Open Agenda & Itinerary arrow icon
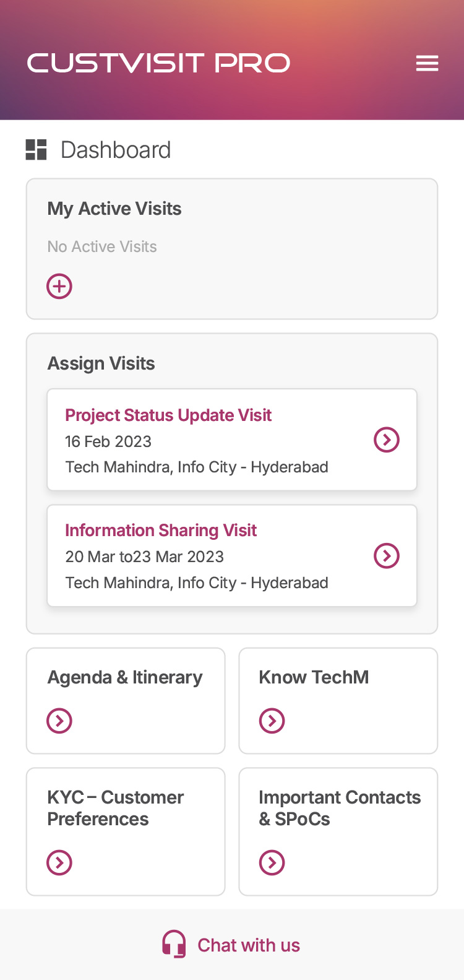 (59, 721)
